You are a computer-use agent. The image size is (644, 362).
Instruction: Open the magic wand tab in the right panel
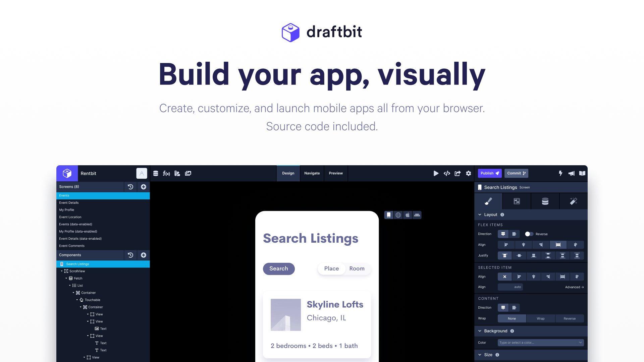(573, 201)
